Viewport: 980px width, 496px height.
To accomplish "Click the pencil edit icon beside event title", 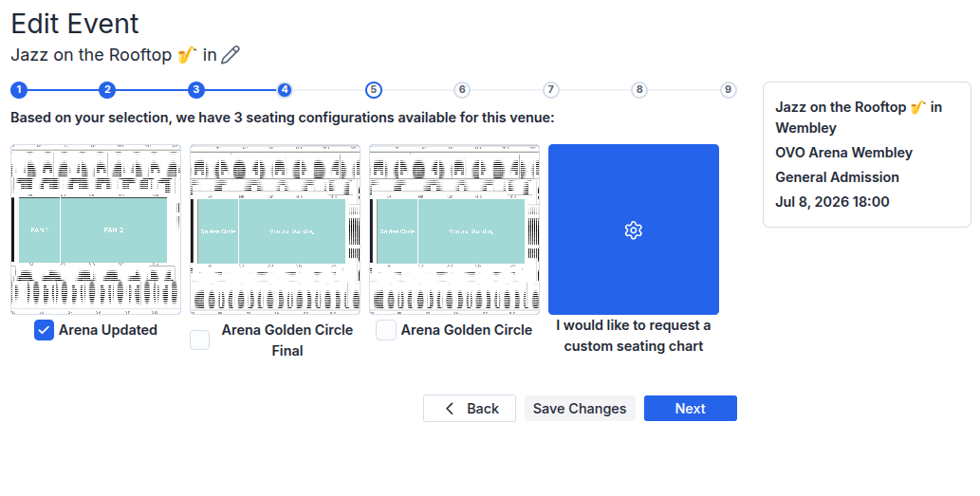I will [x=231, y=55].
